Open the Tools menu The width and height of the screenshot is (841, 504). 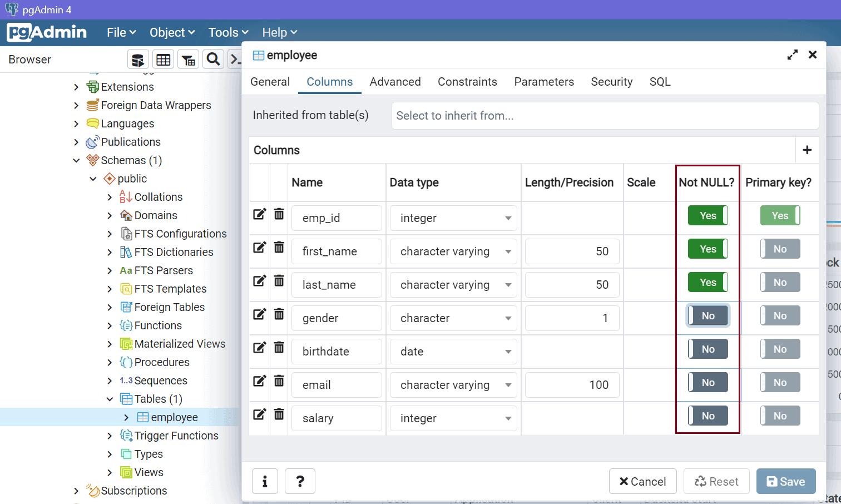coord(228,32)
